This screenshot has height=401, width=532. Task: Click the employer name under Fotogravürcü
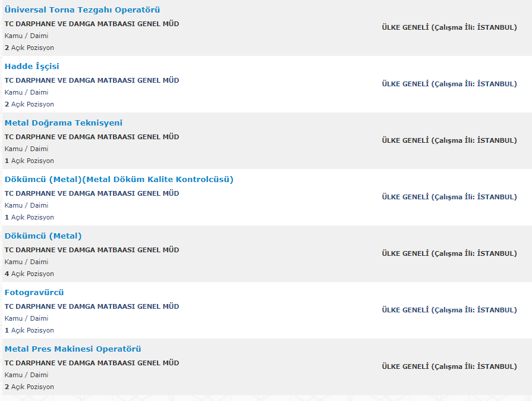coord(92,306)
